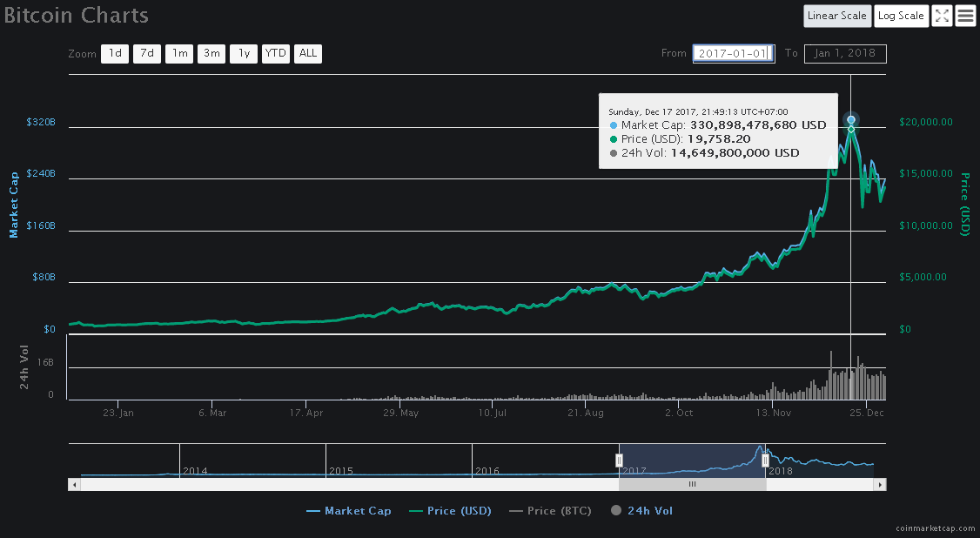980x538 pixels.
Task: Click the 6. Mar date axis label
Action: (x=212, y=413)
